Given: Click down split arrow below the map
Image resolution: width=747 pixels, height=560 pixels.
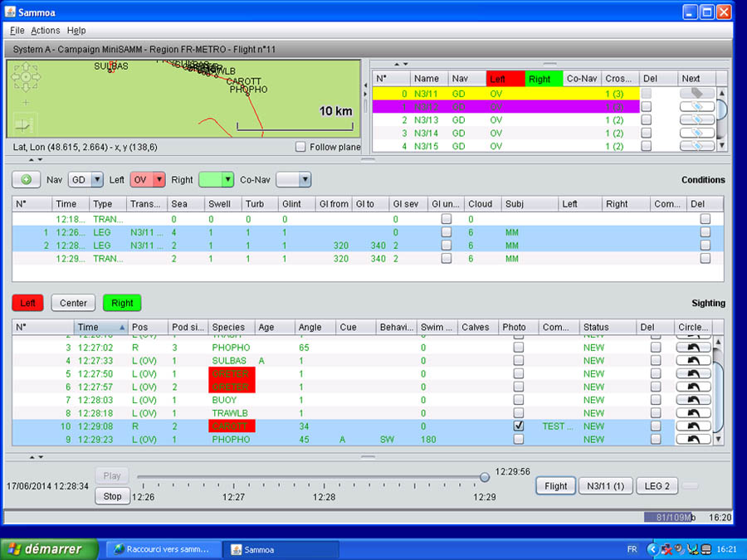Looking at the screenshot, I should 40,159.
